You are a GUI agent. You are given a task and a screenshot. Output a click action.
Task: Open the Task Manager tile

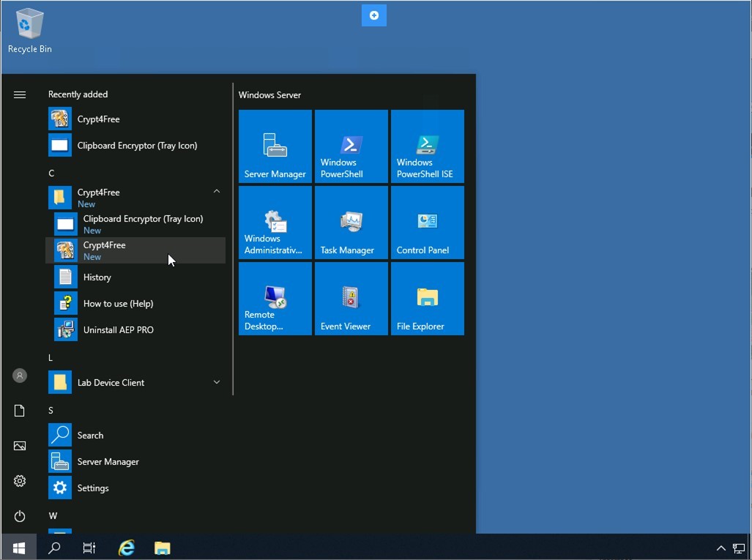(351, 223)
